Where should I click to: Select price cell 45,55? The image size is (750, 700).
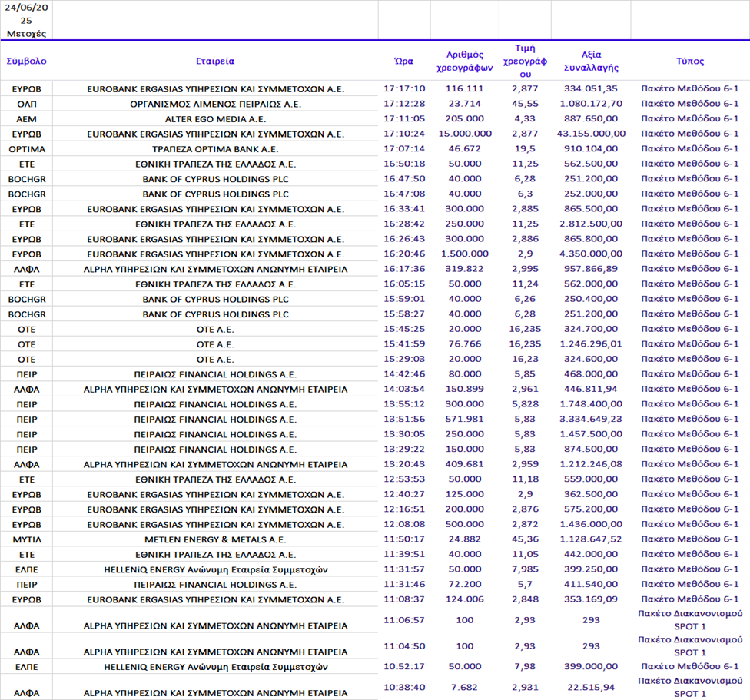(525, 103)
